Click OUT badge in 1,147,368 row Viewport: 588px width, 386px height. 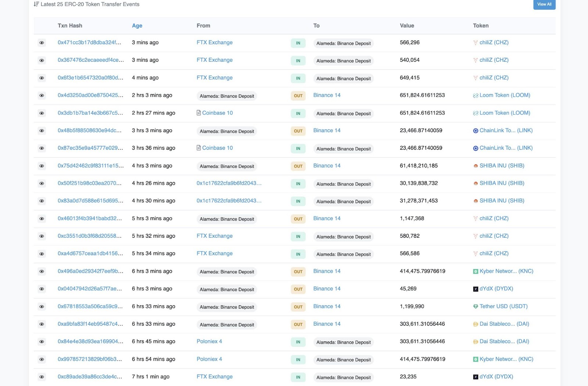pos(298,219)
